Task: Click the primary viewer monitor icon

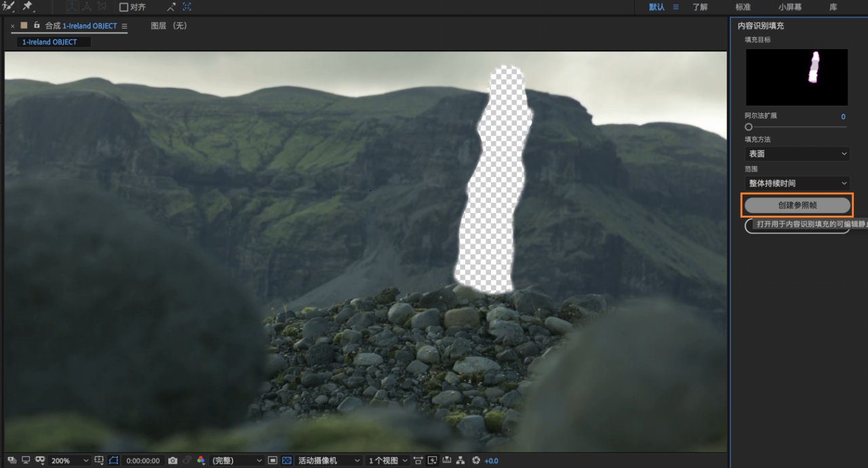Action: click(x=26, y=461)
